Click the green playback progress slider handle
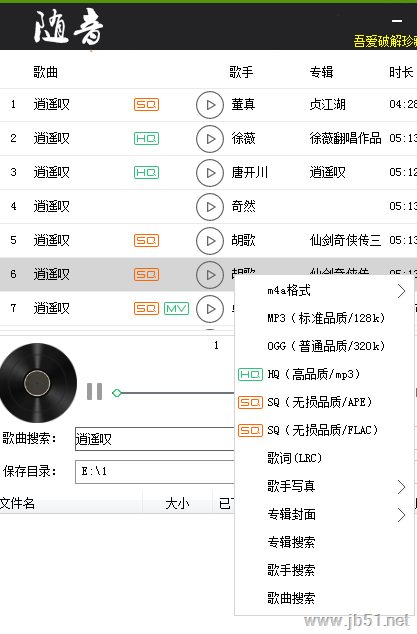 [x=117, y=393]
